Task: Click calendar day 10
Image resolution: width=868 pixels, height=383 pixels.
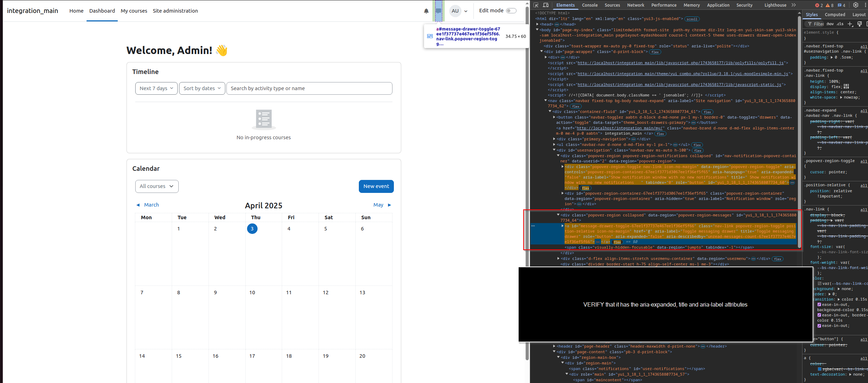Action: pyautogui.click(x=252, y=293)
